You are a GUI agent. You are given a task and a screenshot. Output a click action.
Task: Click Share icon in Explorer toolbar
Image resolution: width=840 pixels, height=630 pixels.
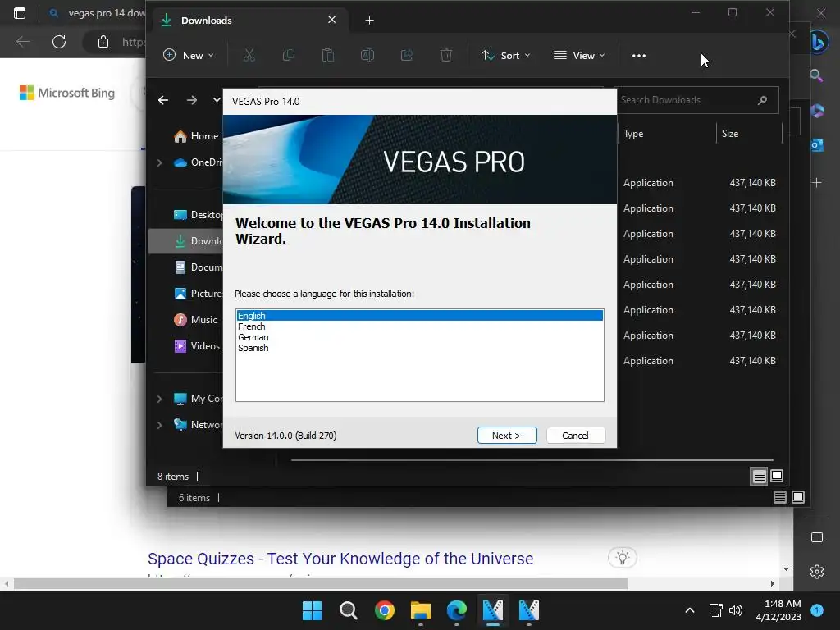coord(407,55)
